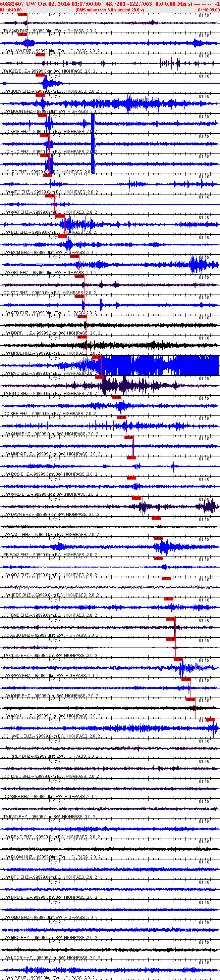Viewport: 220px width, 980px height.
Task: Select the red pick flag on TA A04D trace
Action: click(23, 14)
